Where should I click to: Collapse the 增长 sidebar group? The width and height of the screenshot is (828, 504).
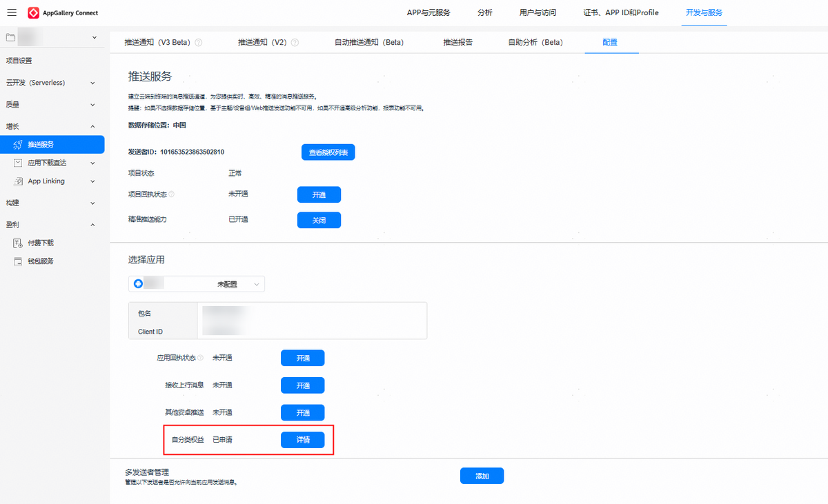pyautogui.click(x=93, y=127)
